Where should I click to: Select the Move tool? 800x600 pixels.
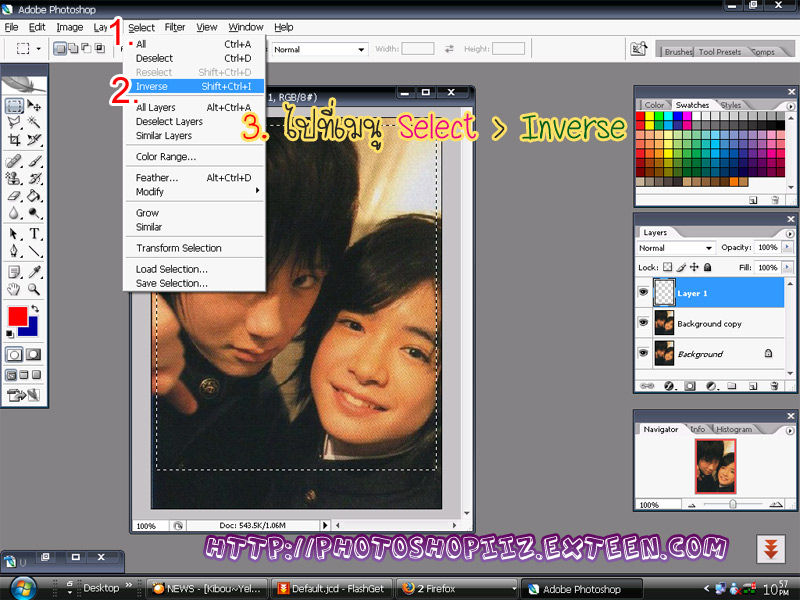click(x=35, y=106)
